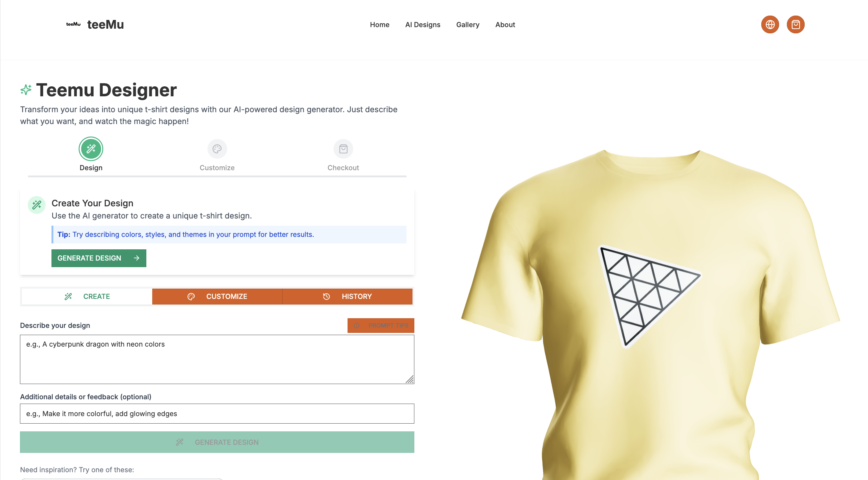The height and width of the screenshot is (480, 868).
Task: Open the Home nav link
Action: pos(379,25)
